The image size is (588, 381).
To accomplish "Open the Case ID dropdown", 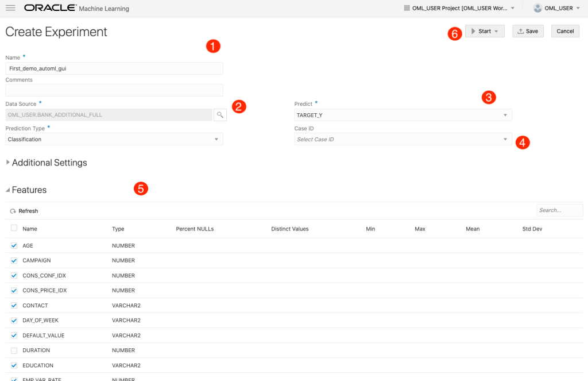I will pyautogui.click(x=403, y=139).
